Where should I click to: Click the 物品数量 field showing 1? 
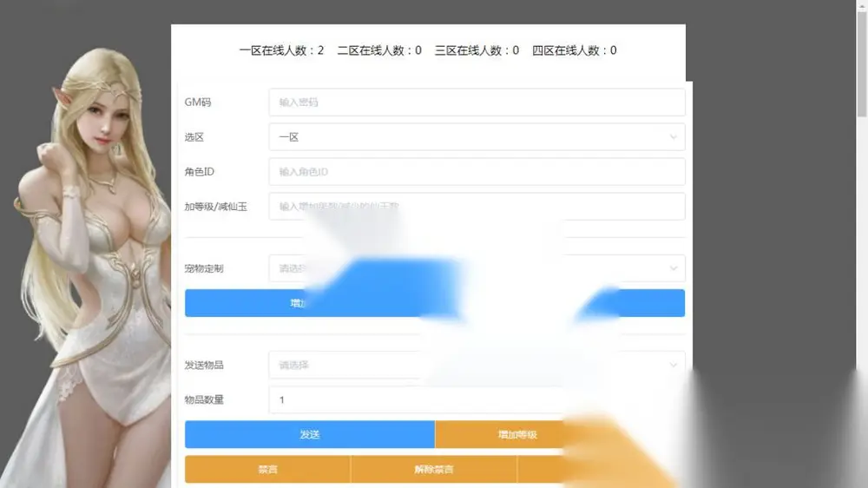pyautogui.click(x=477, y=400)
